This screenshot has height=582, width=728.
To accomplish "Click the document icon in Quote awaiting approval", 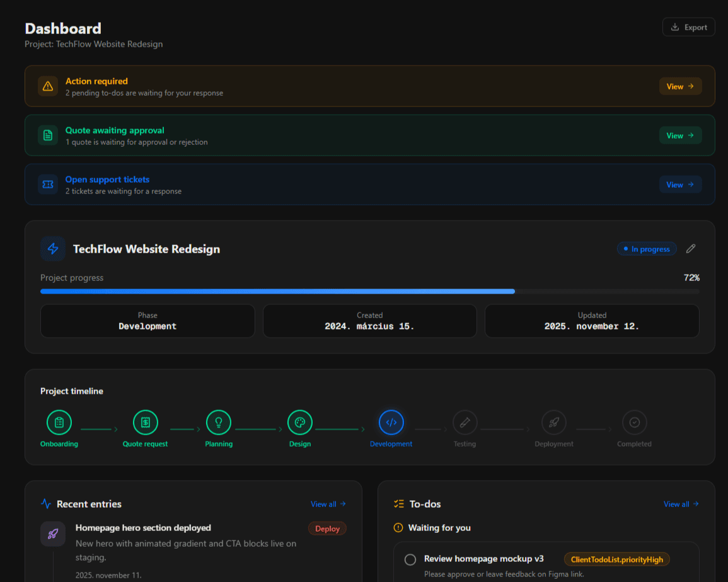I will [x=48, y=135].
